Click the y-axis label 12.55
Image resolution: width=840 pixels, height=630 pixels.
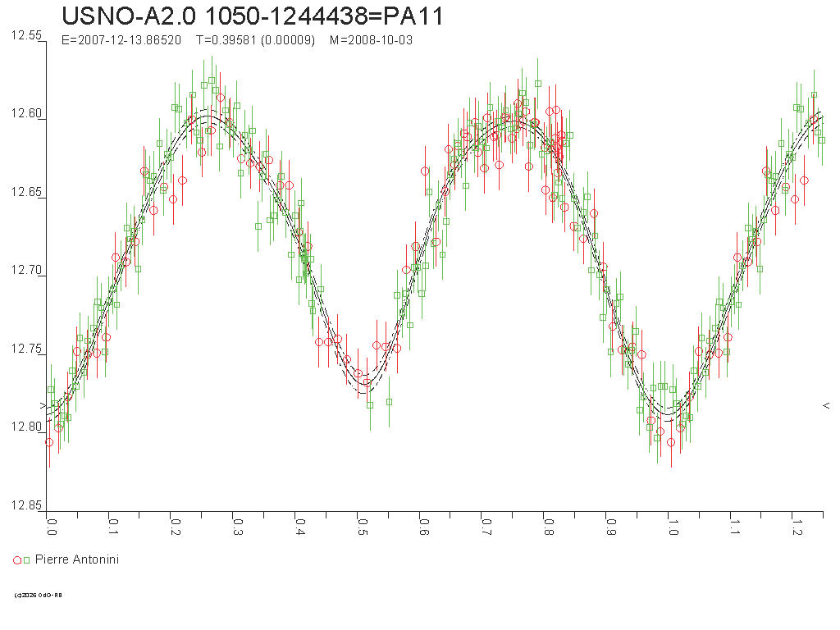point(26,35)
